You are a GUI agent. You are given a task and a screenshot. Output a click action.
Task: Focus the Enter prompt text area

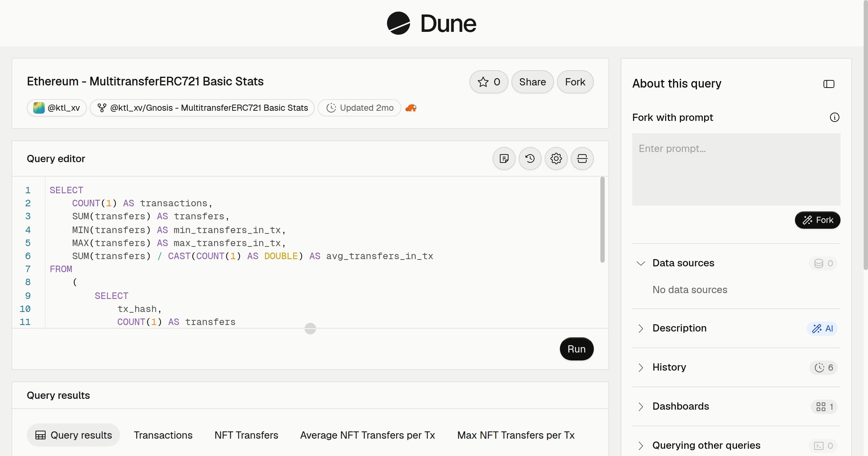click(x=736, y=169)
